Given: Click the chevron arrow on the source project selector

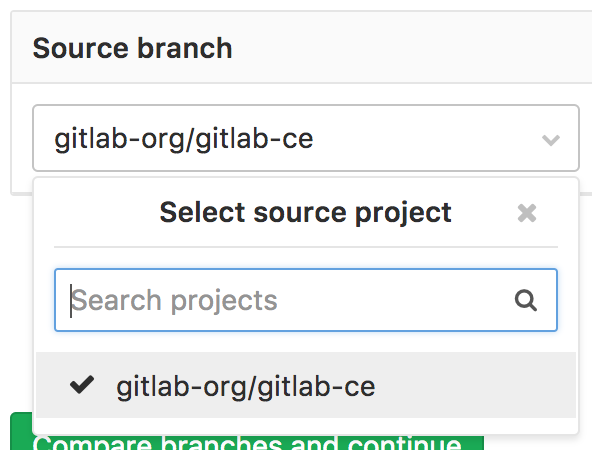Looking at the screenshot, I should coord(550,140).
